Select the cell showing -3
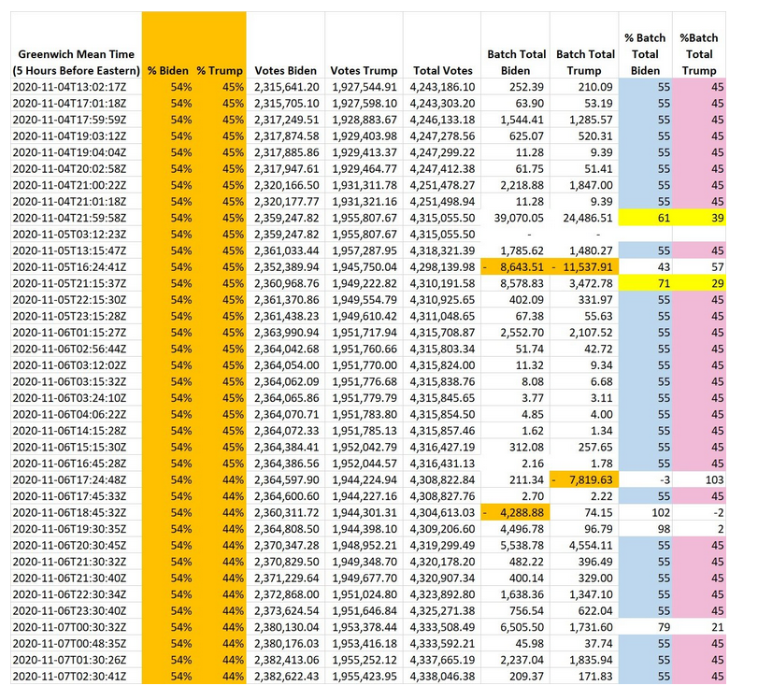 click(645, 480)
